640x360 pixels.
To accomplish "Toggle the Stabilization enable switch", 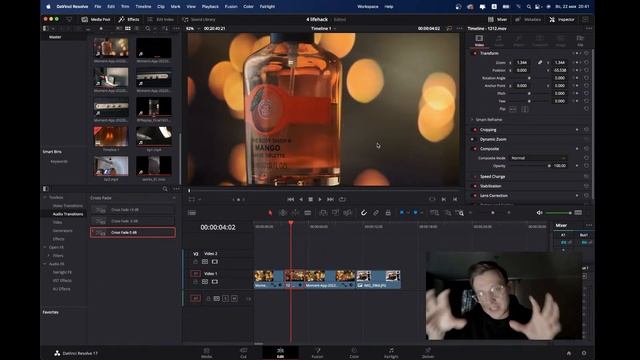I will pyautogui.click(x=475, y=186).
